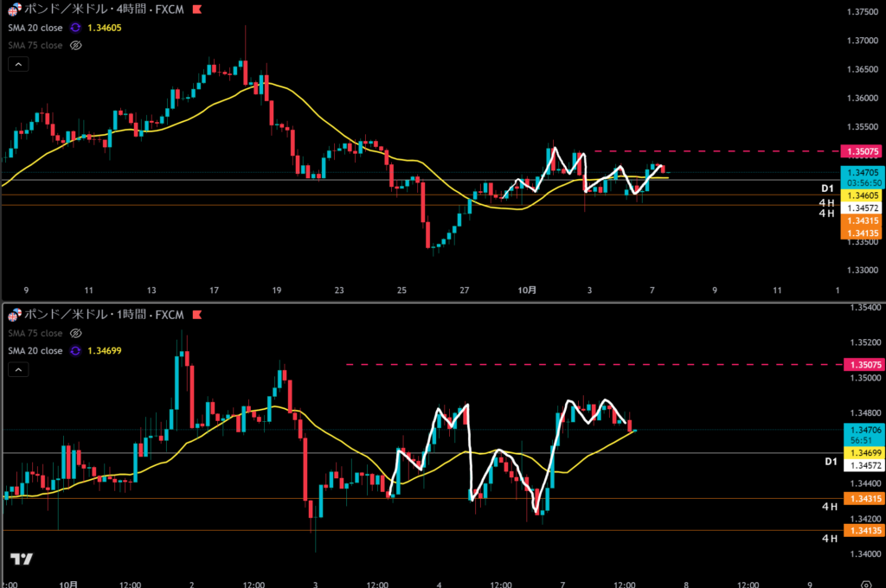
Task: Click the red flag icon on 4-hour chart title
Action: tap(197, 10)
